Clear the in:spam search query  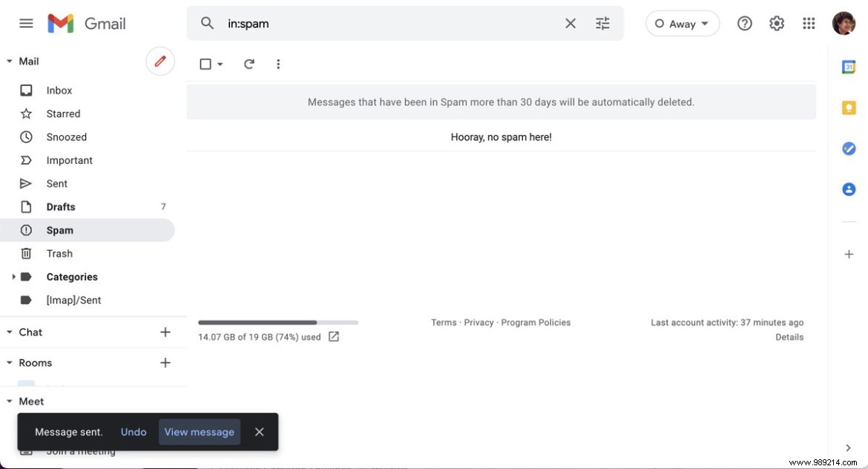569,22
